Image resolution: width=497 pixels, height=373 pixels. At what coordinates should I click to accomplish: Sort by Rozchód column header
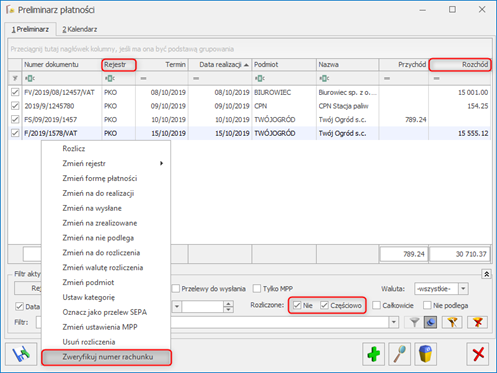(460, 64)
